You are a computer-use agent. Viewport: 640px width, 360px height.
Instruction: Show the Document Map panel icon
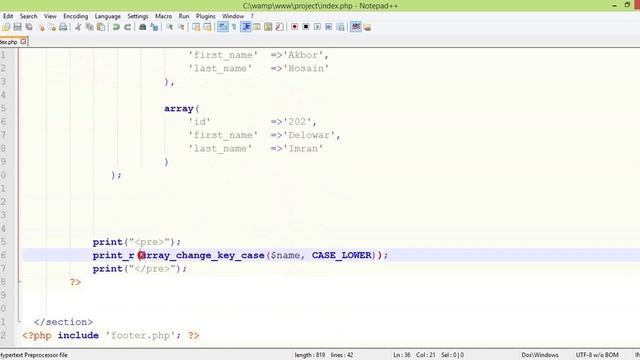pyautogui.click(x=268, y=27)
